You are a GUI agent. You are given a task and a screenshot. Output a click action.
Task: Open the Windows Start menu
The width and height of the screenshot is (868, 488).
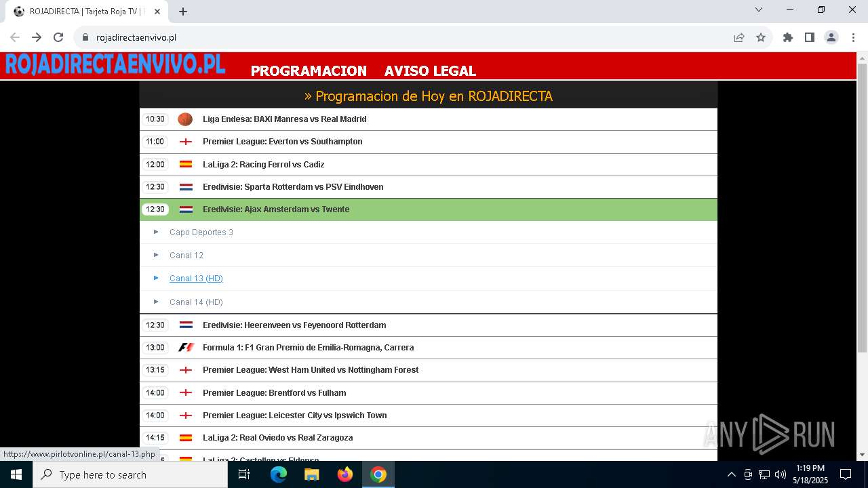[16, 474]
